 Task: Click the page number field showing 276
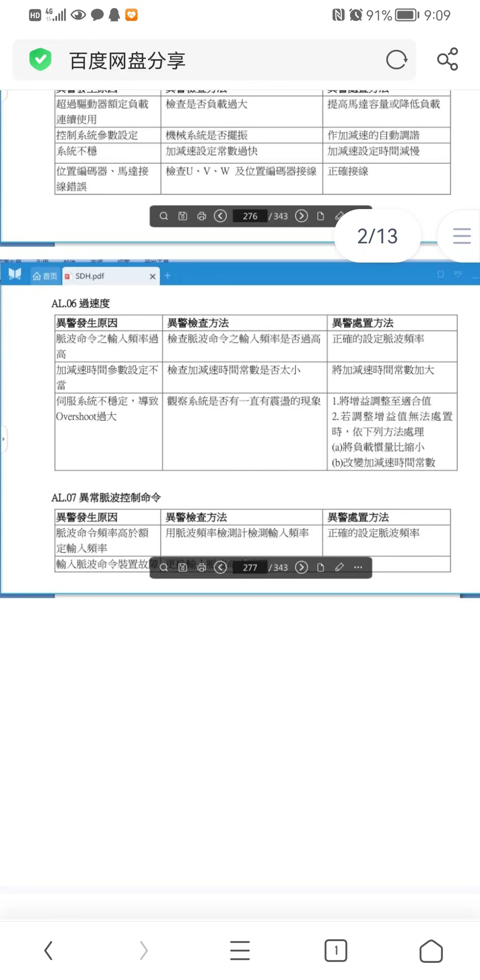250,216
